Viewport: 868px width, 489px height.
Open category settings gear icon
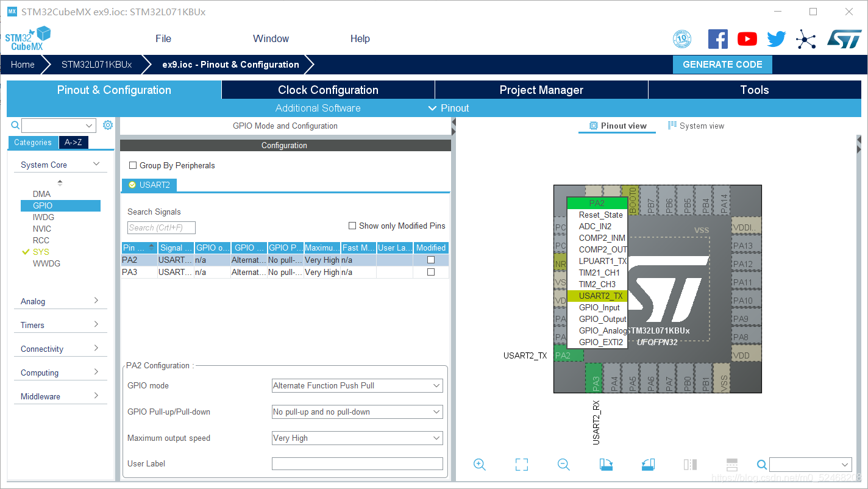tap(108, 125)
